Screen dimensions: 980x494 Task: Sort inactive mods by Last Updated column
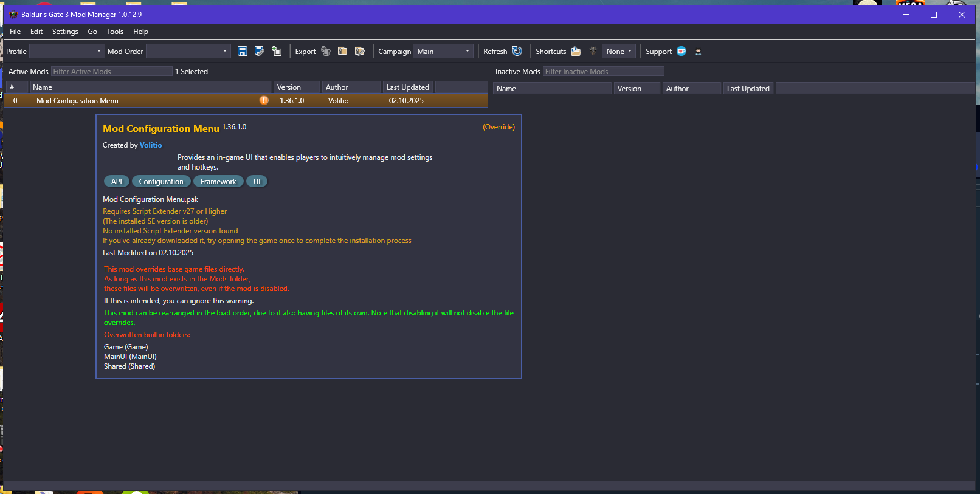click(748, 89)
